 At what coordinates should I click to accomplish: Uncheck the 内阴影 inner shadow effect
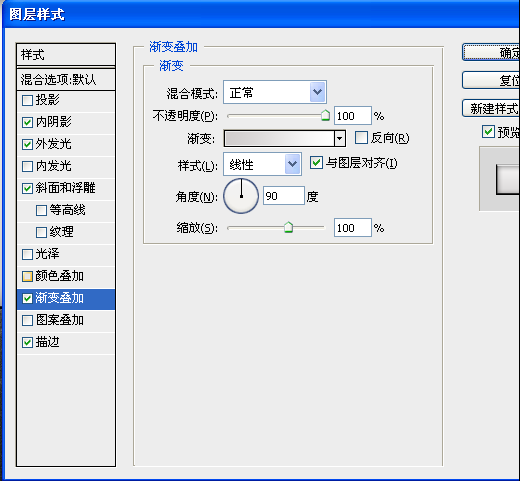pos(27,122)
